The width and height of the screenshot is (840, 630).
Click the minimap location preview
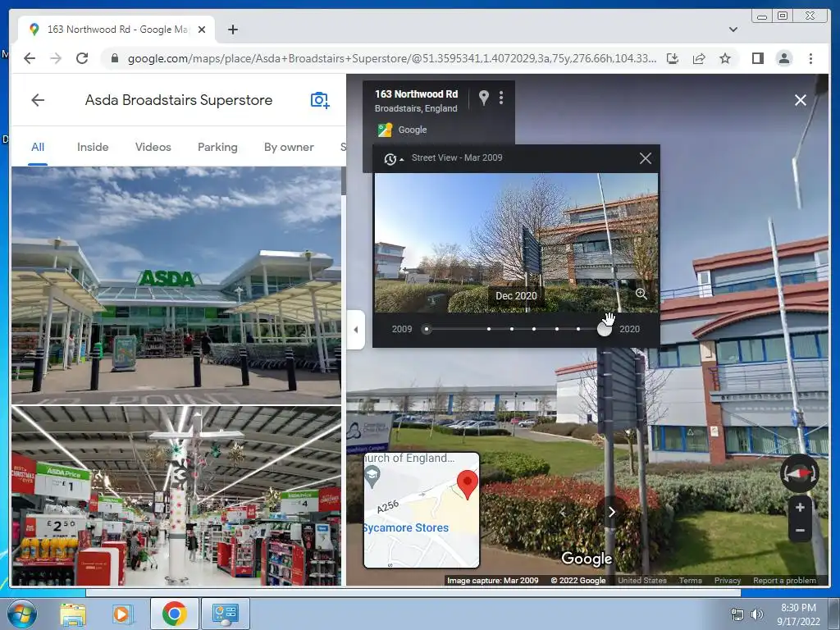(x=422, y=510)
